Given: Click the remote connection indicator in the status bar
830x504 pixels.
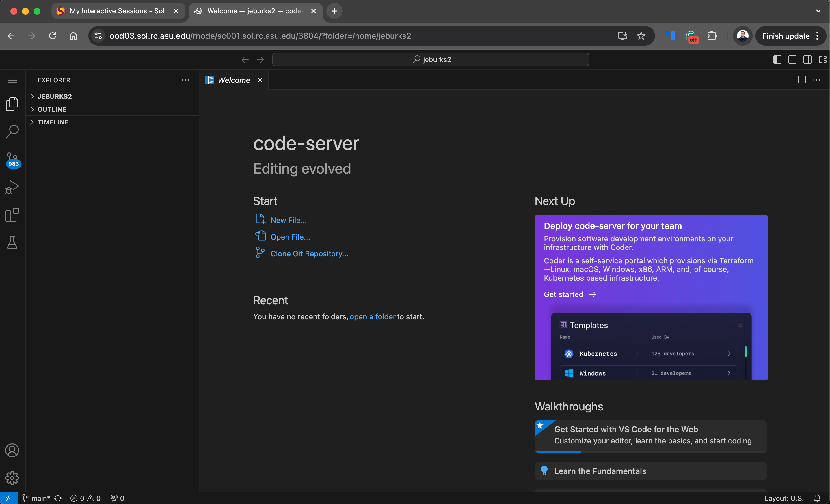Looking at the screenshot, I should tap(8, 498).
